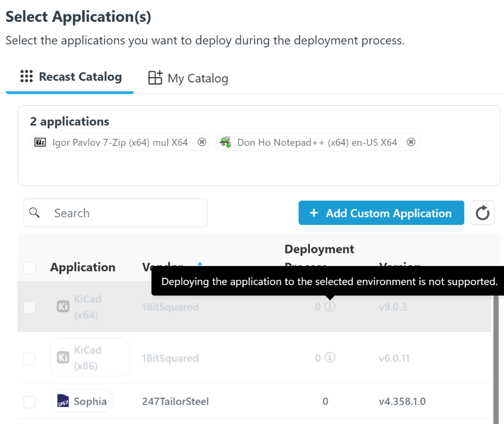Switch to the My Catalog tab
This screenshot has width=504, height=424.
coord(188,78)
